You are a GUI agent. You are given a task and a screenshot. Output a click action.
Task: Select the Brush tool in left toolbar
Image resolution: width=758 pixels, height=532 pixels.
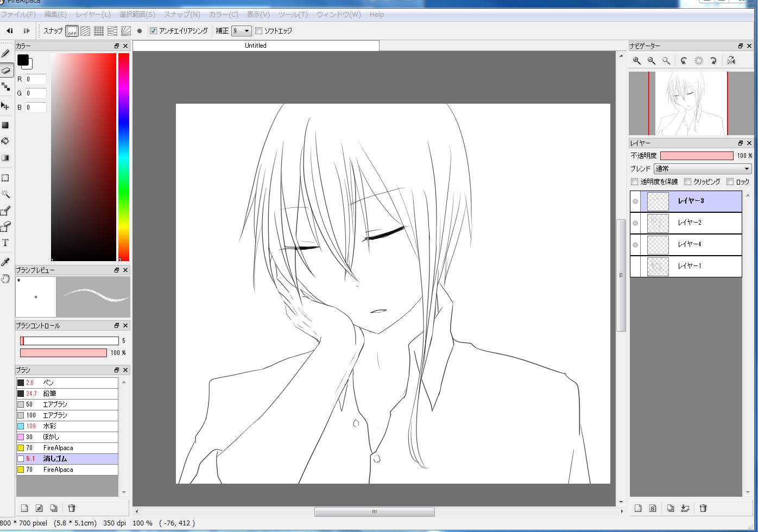click(x=5, y=53)
